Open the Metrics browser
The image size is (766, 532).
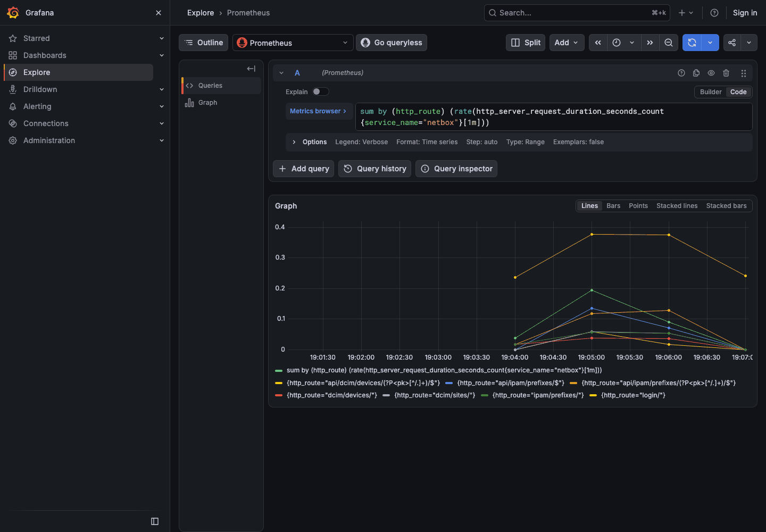pos(318,111)
